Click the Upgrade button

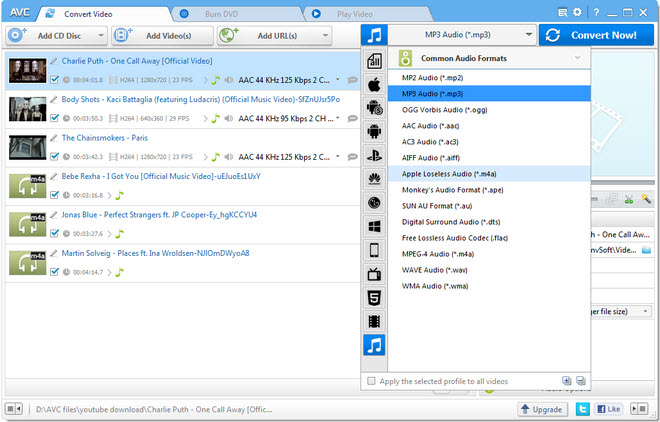542,409
